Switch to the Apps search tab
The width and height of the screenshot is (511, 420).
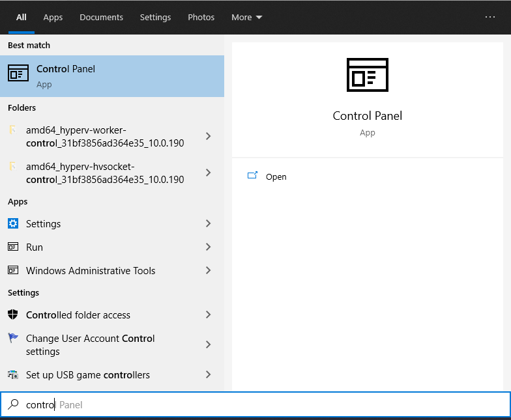pyautogui.click(x=53, y=17)
